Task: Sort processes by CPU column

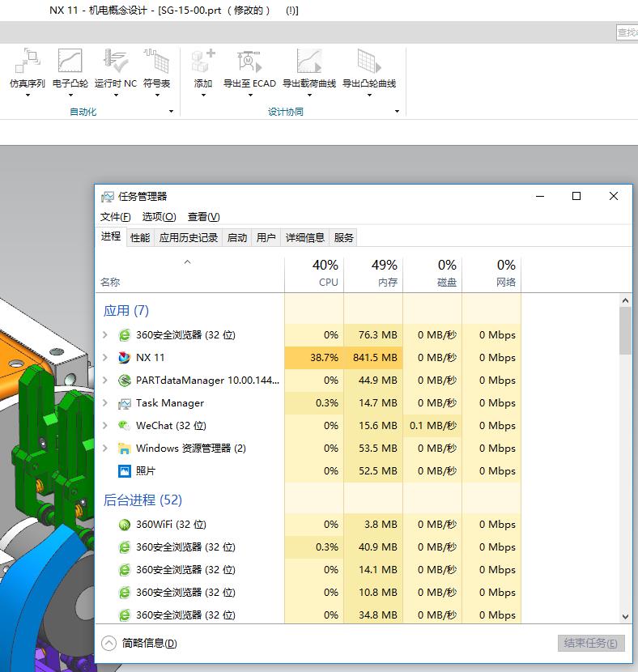Action: coord(314,274)
